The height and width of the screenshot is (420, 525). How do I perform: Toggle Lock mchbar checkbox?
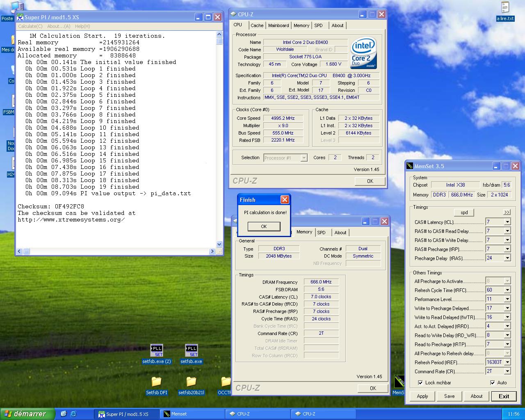click(420, 383)
